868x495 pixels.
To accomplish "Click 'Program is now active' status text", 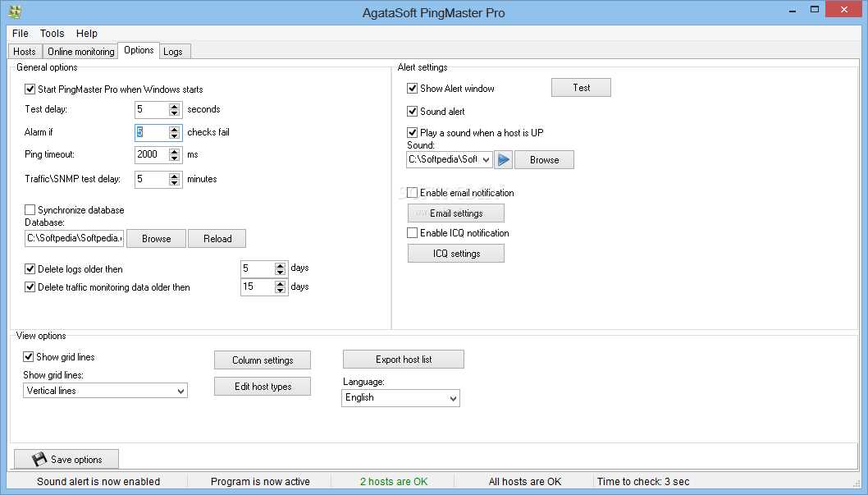I will 260,481.
